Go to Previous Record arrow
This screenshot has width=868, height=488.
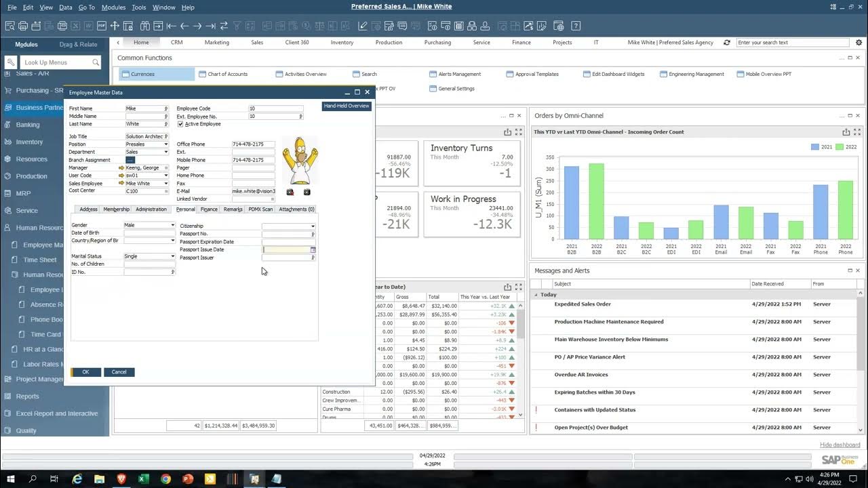point(184,26)
